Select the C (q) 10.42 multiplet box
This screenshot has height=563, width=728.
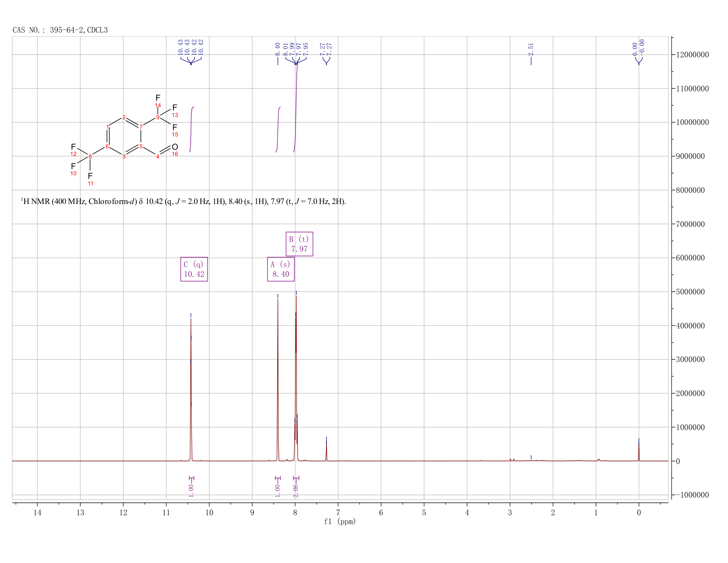pyautogui.click(x=194, y=269)
